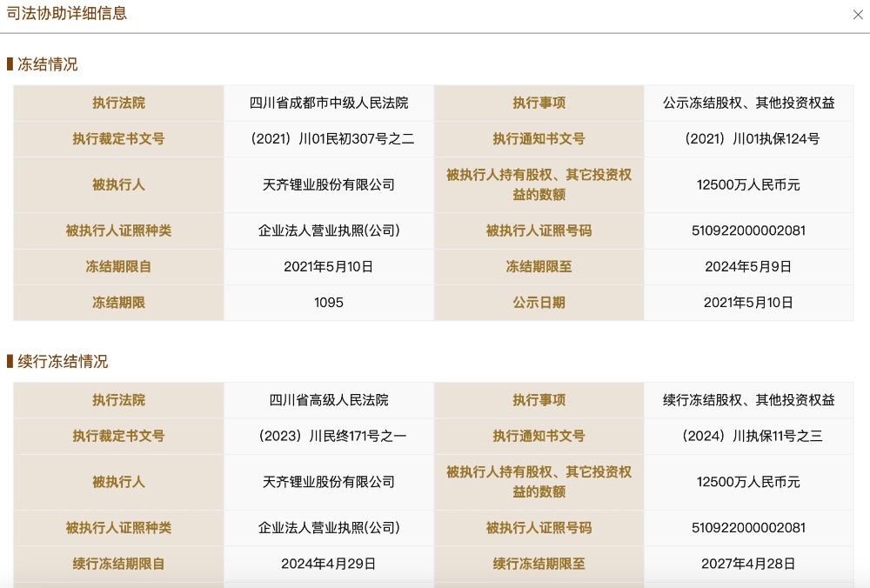Click the freeze end date 2024年5月9日
The image size is (870, 588).
[748, 267]
